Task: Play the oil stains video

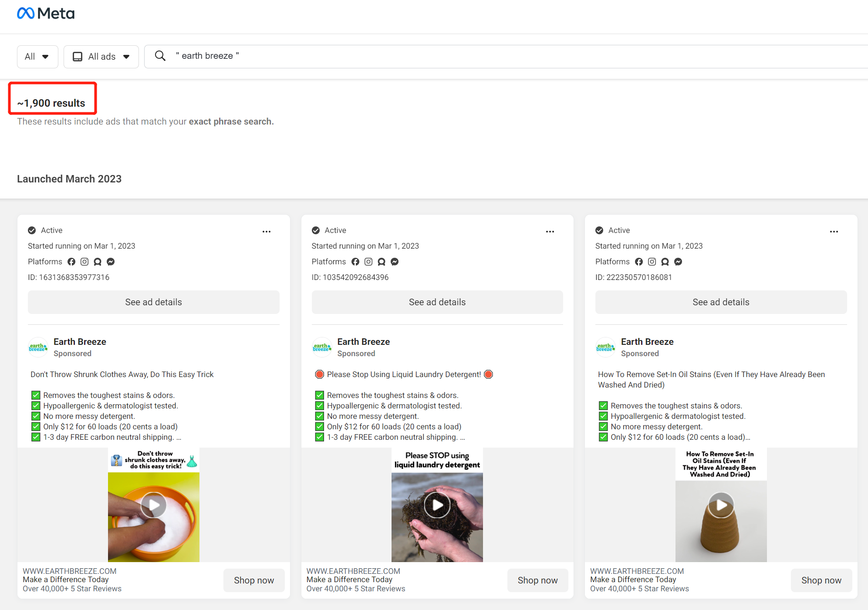Action: (721, 505)
